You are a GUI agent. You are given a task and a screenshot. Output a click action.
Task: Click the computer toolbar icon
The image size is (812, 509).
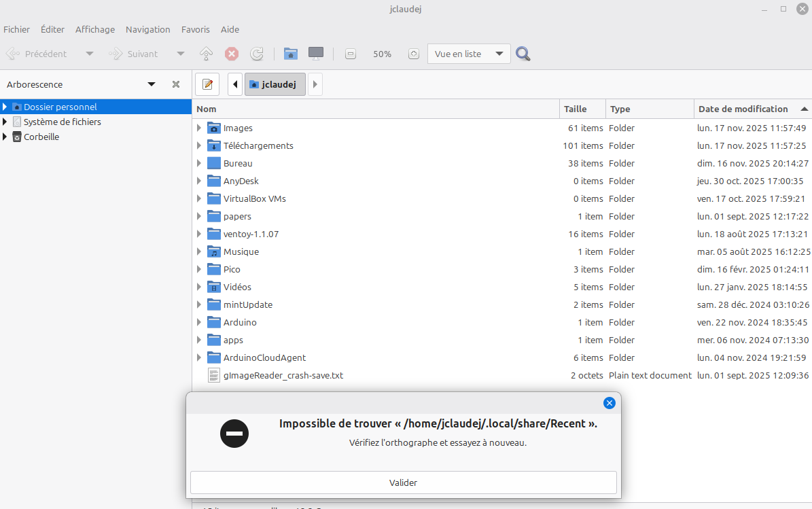tap(316, 54)
